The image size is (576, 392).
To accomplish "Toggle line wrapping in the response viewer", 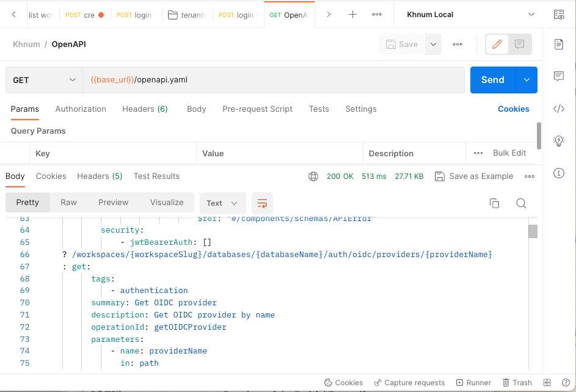I will pyautogui.click(x=262, y=203).
